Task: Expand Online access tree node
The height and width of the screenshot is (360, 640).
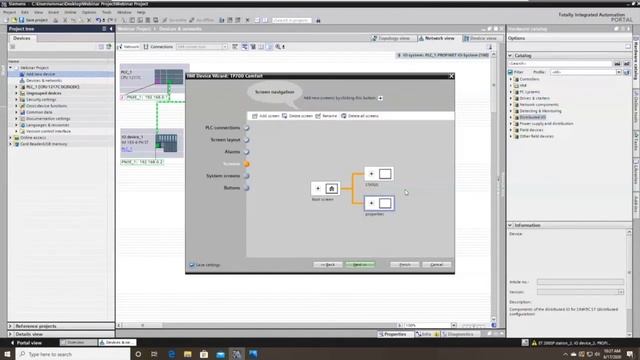Action: [x=11, y=138]
